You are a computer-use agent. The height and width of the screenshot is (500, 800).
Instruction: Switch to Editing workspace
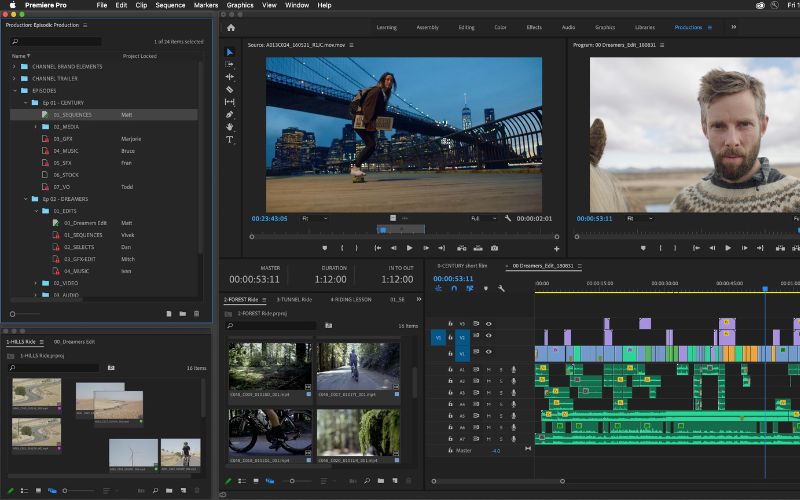(466, 27)
